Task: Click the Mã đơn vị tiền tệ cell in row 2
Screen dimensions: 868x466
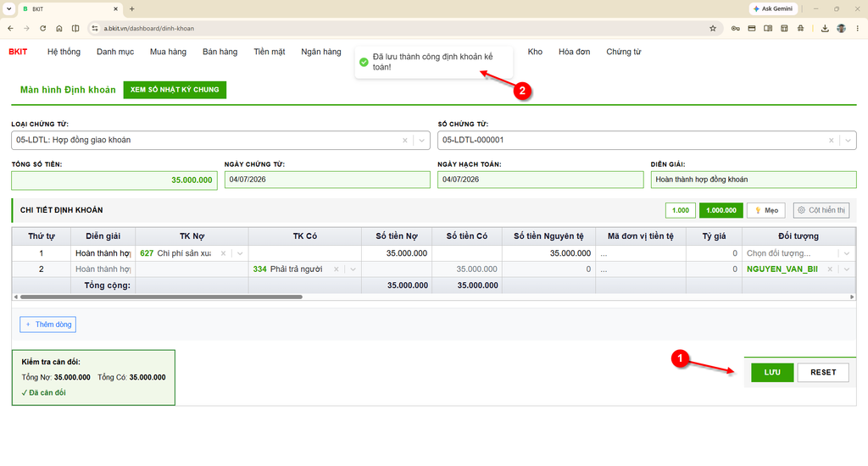Action: coord(641,269)
